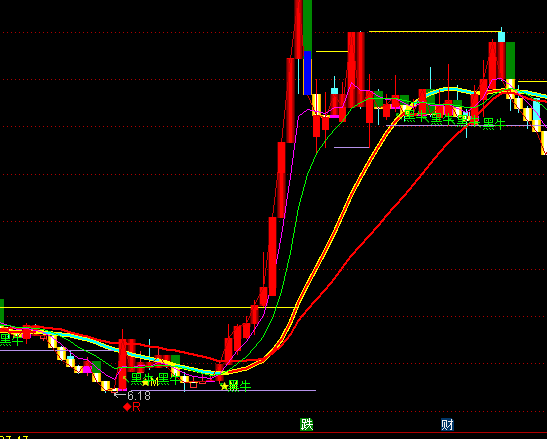Screen dimensions: 547x439
Task: Select the small magenta candle at lower left
Action: tap(87, 369)
